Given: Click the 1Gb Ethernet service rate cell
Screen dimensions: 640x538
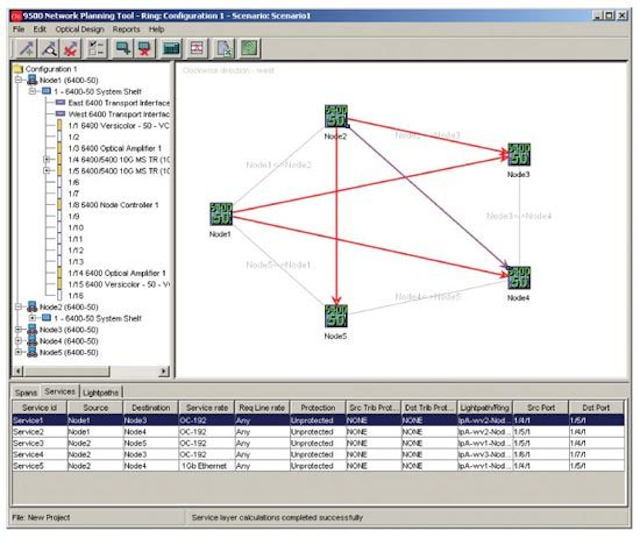Looking at the screenshot, I should pyautogui.click(x=207, y=466).
